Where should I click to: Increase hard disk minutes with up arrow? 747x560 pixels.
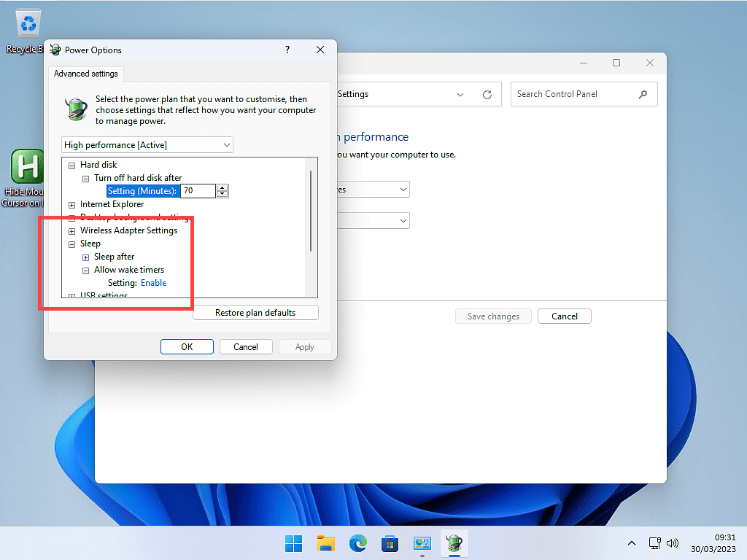[222, 187]
